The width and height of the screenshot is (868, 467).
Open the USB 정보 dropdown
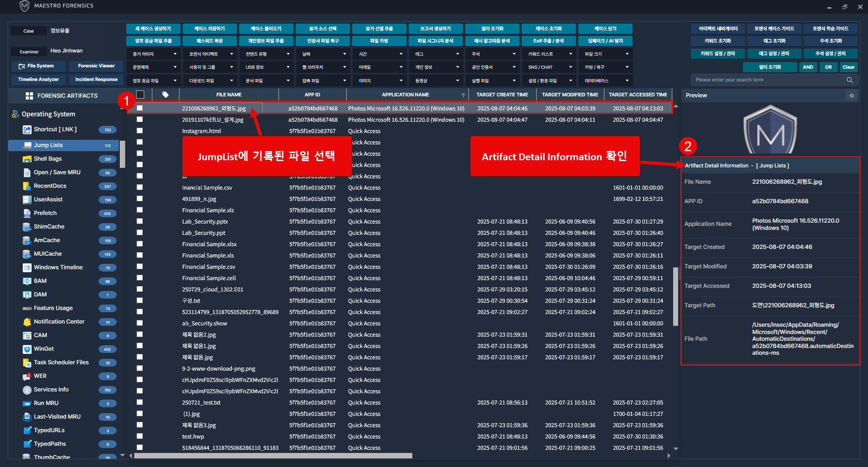click(266, 67)
